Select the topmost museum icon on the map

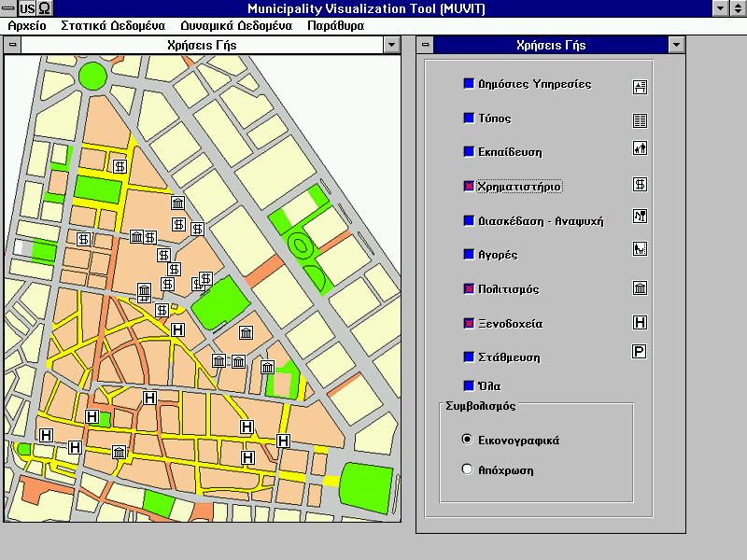[x=177, y=203]
